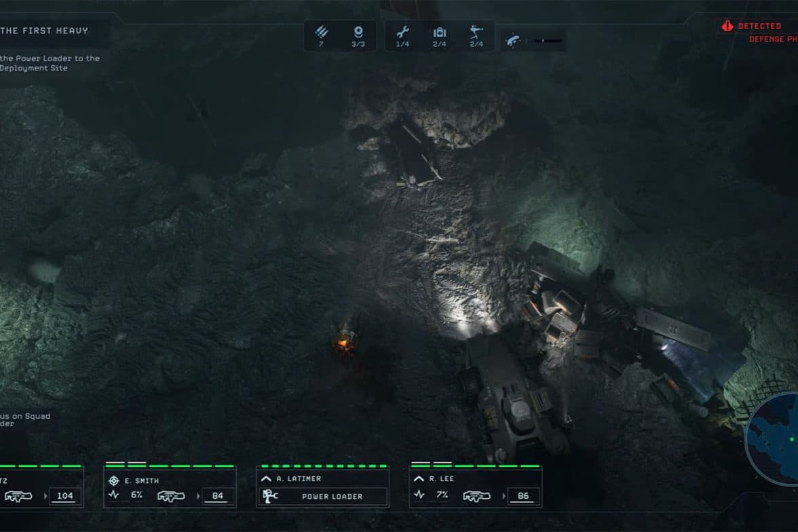Click the wrench tools icon
798x532 pixels.
coord(402,33)
